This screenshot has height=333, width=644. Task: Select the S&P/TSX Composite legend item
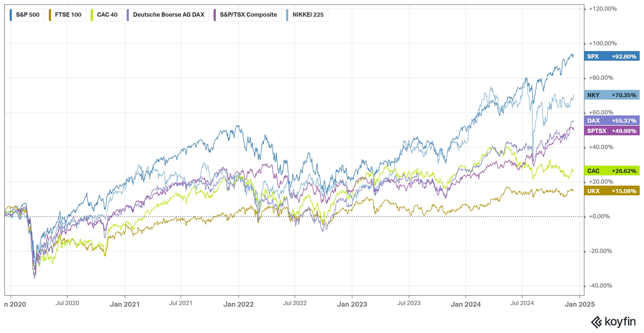(x=248, y=15)
